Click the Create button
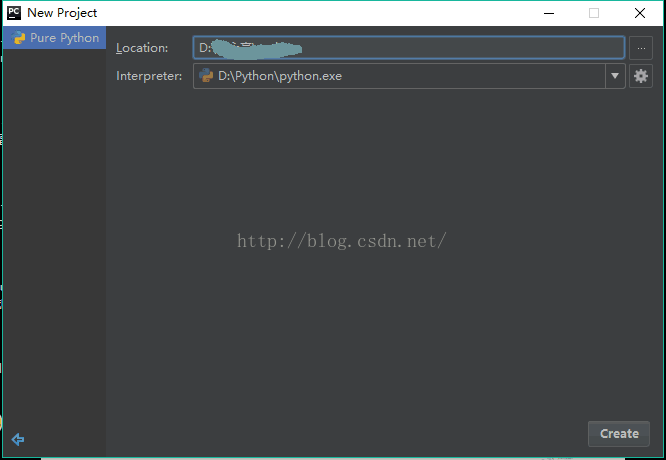This screenshot has width=666, height=460. point(619,434)
